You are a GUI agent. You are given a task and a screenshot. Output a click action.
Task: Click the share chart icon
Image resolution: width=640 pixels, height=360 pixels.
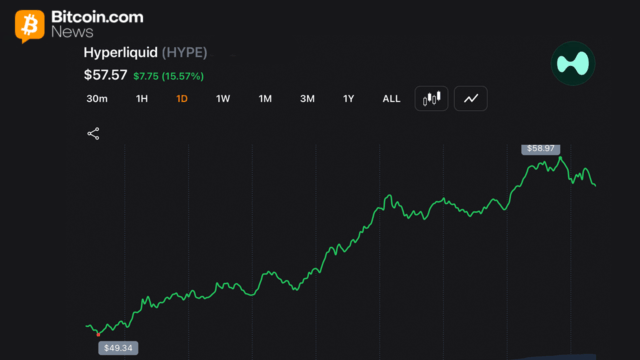[93, 133]
